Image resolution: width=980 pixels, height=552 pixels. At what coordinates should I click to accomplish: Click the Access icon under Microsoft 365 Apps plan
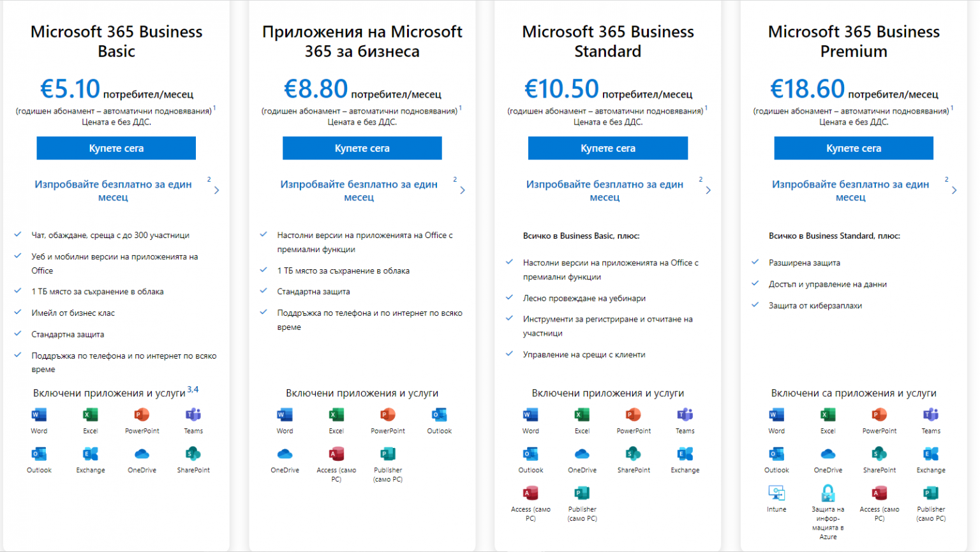[x=336, y=454]
